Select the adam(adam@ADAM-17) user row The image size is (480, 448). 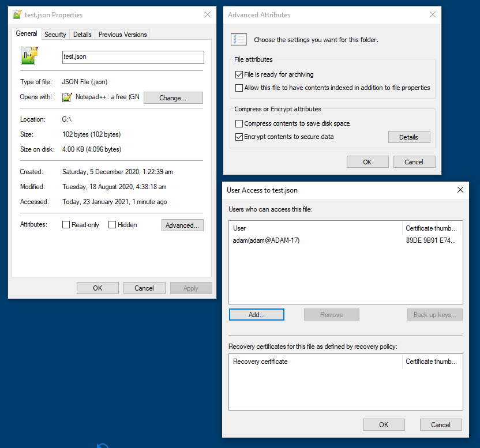coord(346,240)
